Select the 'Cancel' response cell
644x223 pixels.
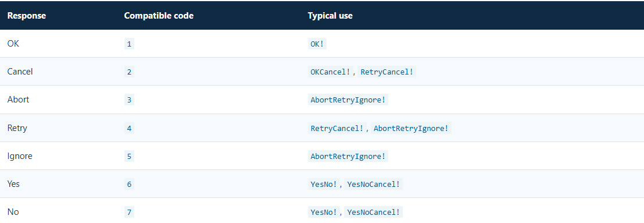tap(20, 72)
